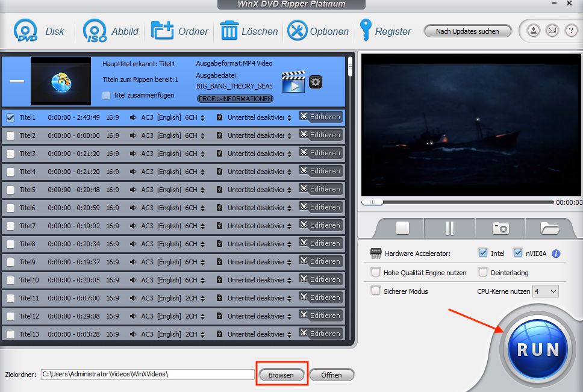Uncheck the Titel1 checkbox
The width and height of the screenshot is (583, 392).
(10, 118)
